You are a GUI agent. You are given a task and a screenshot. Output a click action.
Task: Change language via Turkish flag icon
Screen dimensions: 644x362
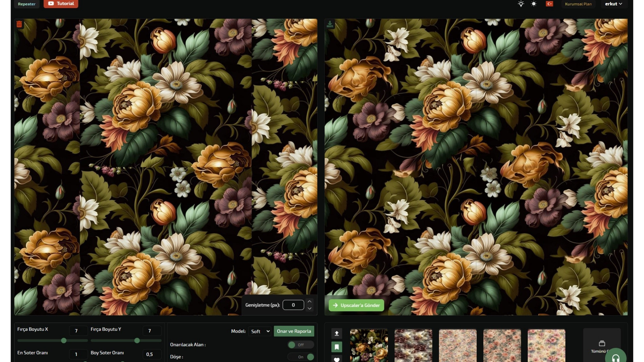click(x=549, y=4)
